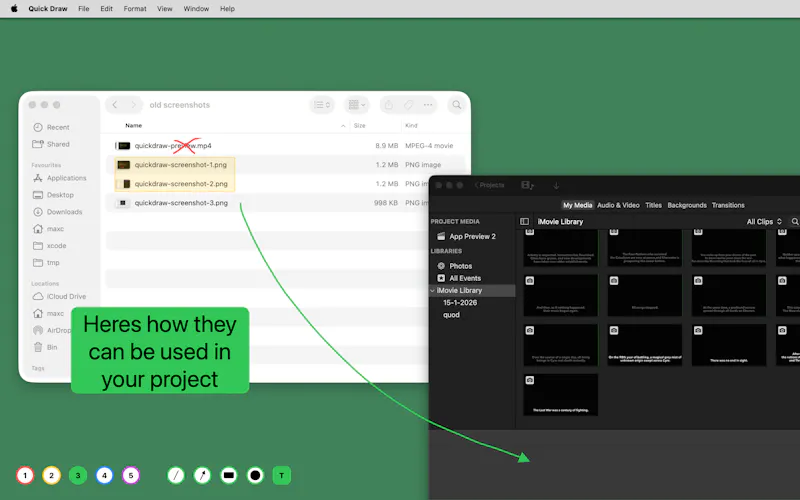
Task: Click the 8.9 MB size cell
Action: 387,145
